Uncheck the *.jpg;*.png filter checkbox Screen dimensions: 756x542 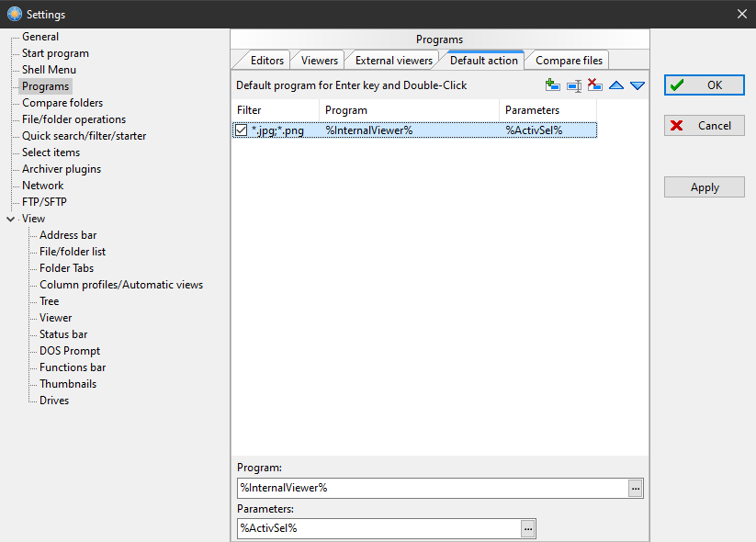241,130
